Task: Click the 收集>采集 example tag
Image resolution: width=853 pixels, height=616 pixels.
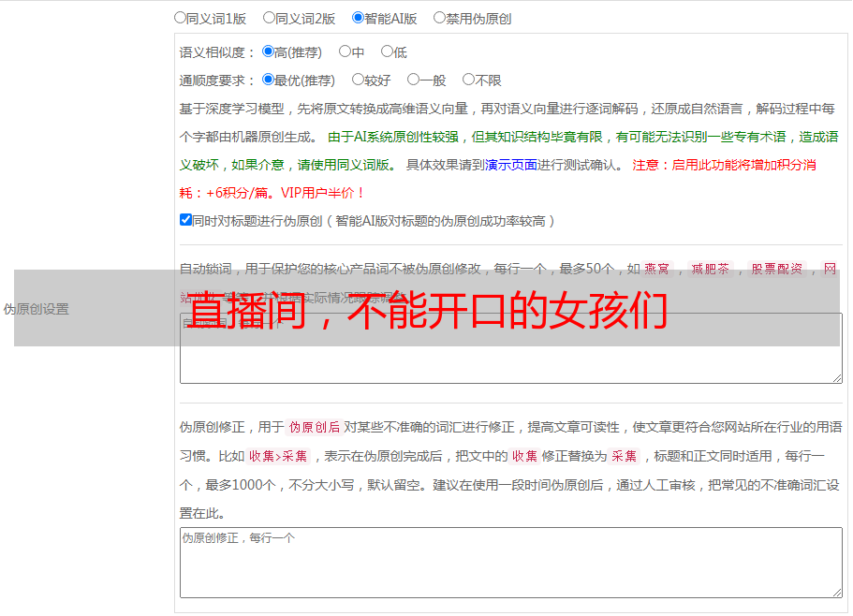Action: click(278, 456)
